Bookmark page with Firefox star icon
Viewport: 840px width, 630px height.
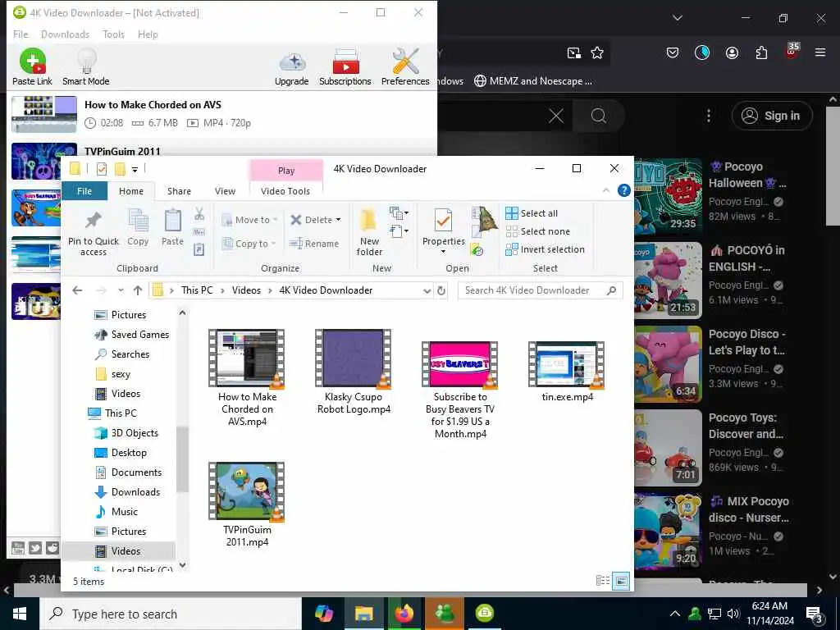(597, 52)
